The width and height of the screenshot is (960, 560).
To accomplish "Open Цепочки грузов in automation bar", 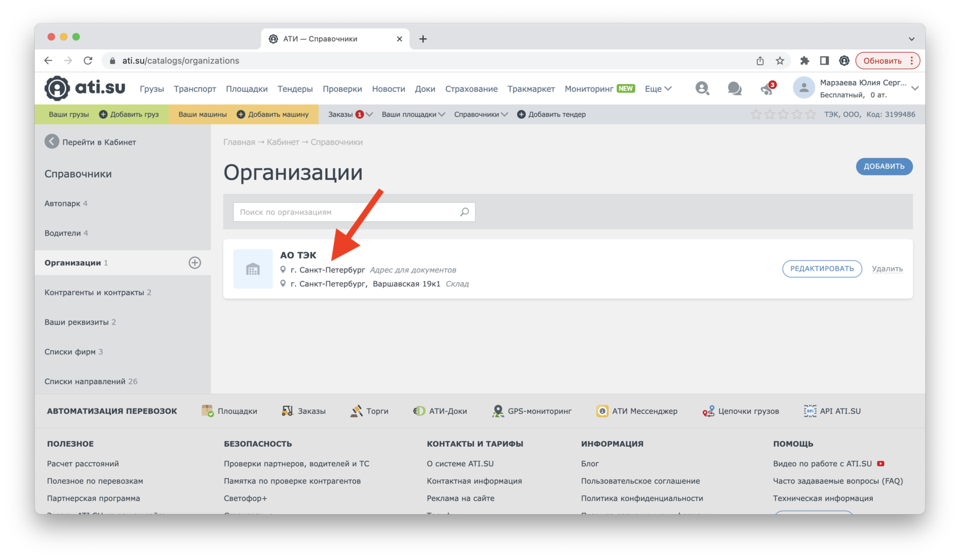I will (x=741, y=411).
